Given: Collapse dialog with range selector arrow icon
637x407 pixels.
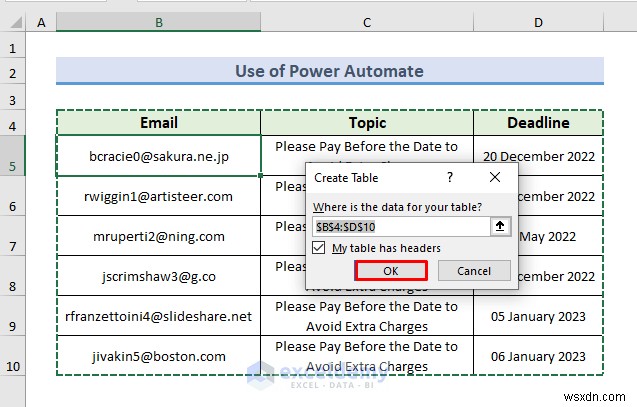Looking at the screenshot, I should coord(500,227).
